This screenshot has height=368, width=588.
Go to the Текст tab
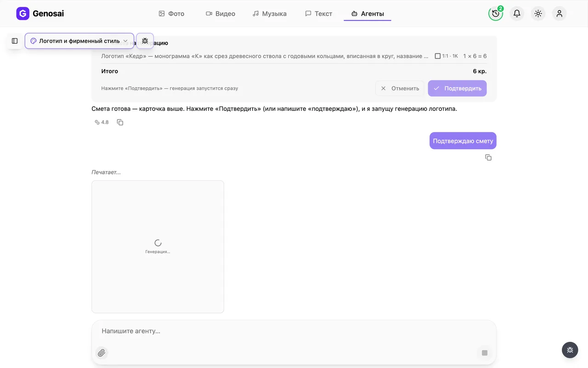(318, 14)
